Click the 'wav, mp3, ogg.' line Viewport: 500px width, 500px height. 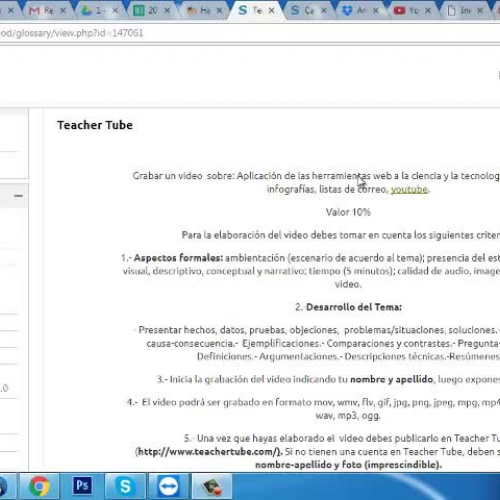pyautogui.click(x=348, y=416)
